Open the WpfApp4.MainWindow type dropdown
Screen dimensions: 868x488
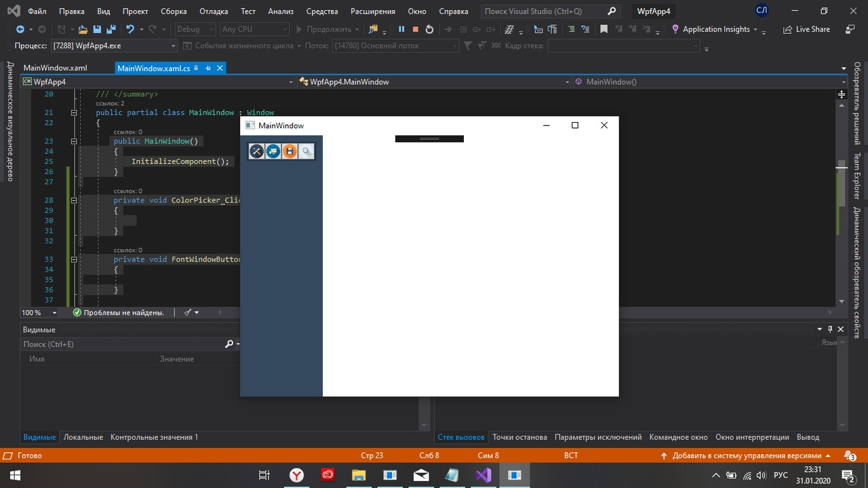tap(434, 81)
